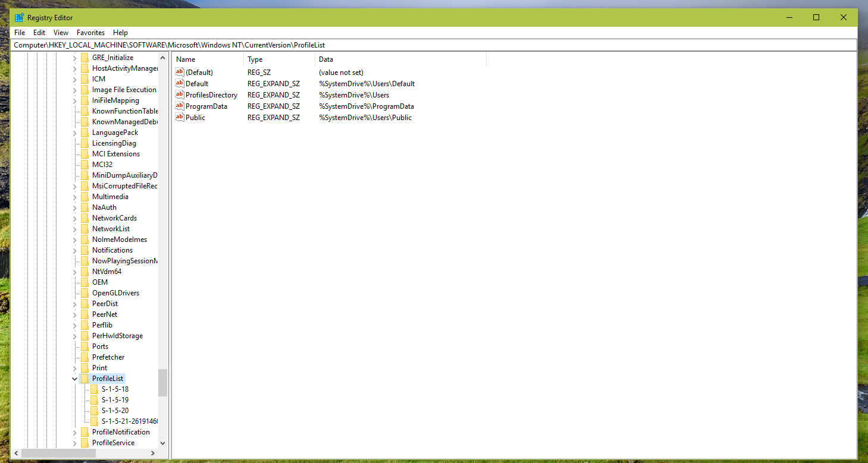The image size is (868, 463).
Task: Click the Notifications folder icon
Action: click(84, 250)
